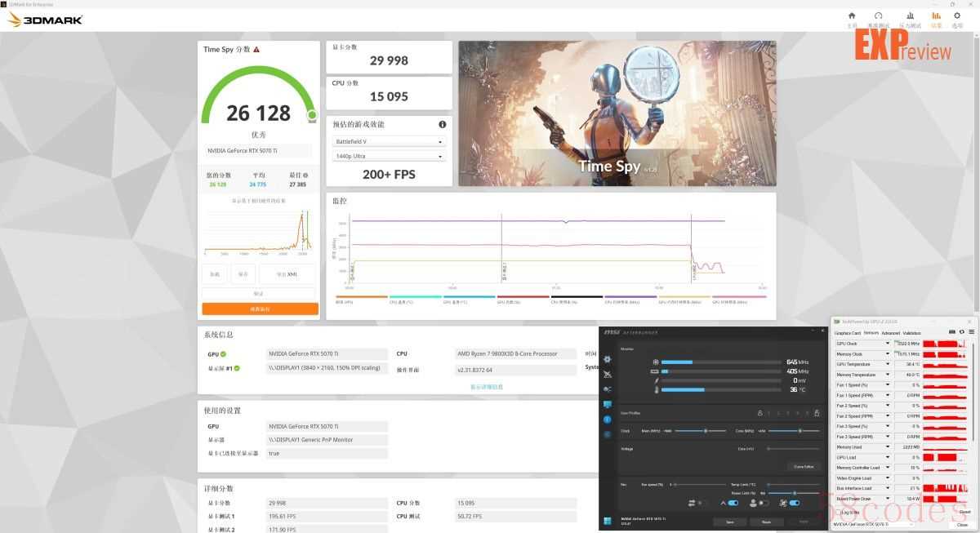Viewport: 980px width, 533px height.
Task: Click Afterburner profile lock icon
Action: click(817, 413)
